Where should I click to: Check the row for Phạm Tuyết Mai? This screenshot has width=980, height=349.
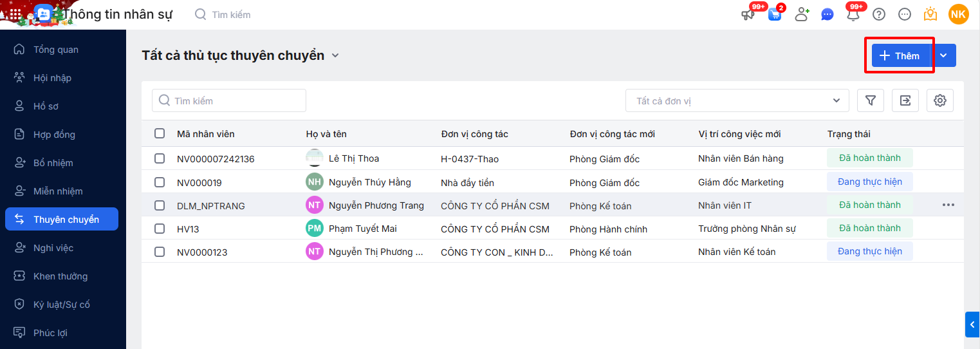point(160,229)
